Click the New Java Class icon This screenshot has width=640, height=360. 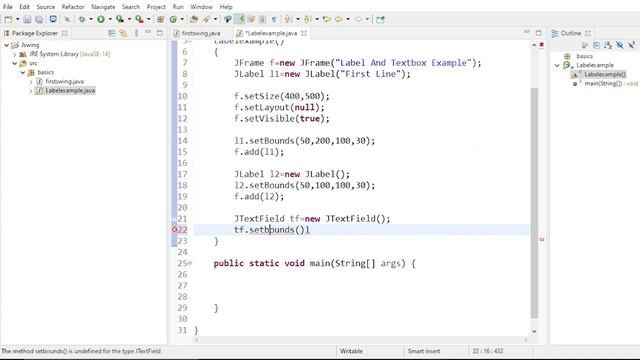(x=173, y=19)
